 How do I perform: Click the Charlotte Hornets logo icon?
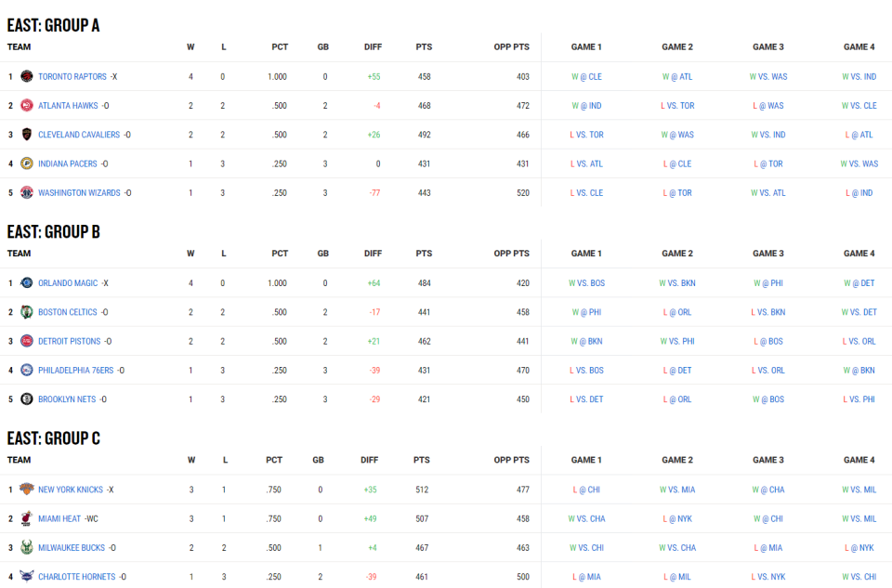(26, 577)
